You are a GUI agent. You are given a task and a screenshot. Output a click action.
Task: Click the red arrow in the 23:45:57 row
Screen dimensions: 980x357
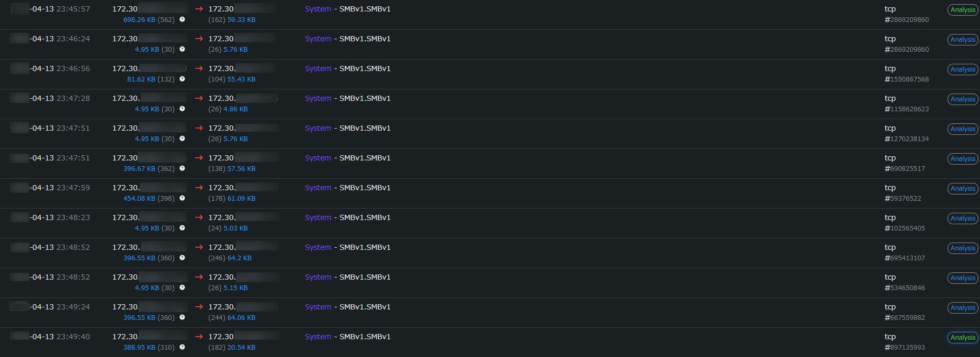199,9
